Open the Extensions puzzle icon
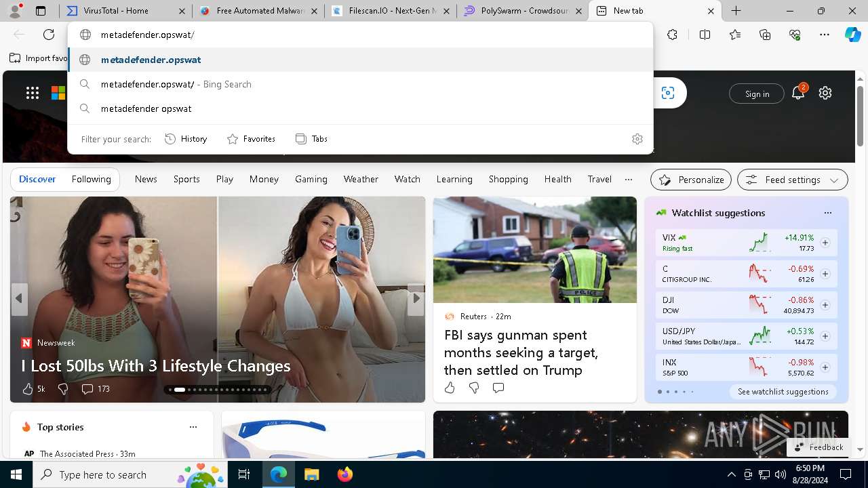This screenshot has height=488, width=868. pyautogui.click(x=672, y=35)
